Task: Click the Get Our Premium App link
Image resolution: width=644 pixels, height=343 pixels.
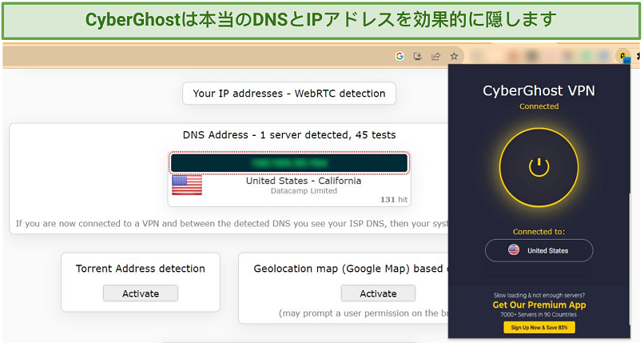Action: point(539,305)
